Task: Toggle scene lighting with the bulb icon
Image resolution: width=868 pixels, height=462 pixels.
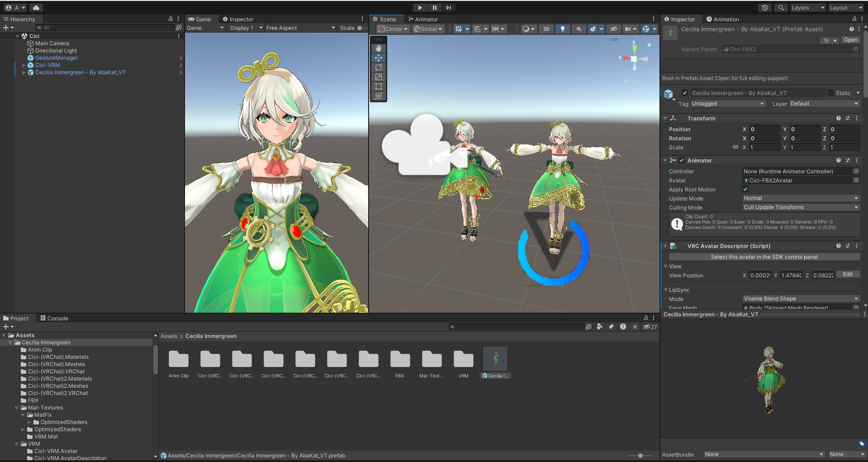Action: [562, 29]
